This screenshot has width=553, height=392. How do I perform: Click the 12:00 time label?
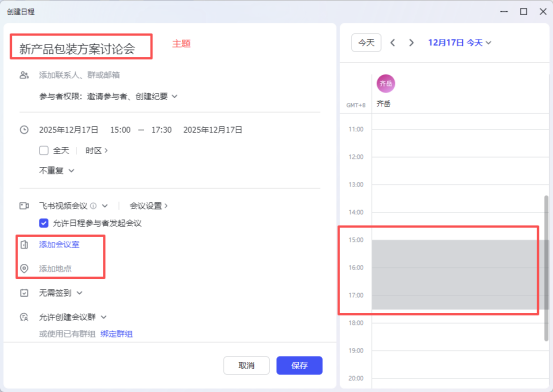pyautogui.click(x=356, y=157)
